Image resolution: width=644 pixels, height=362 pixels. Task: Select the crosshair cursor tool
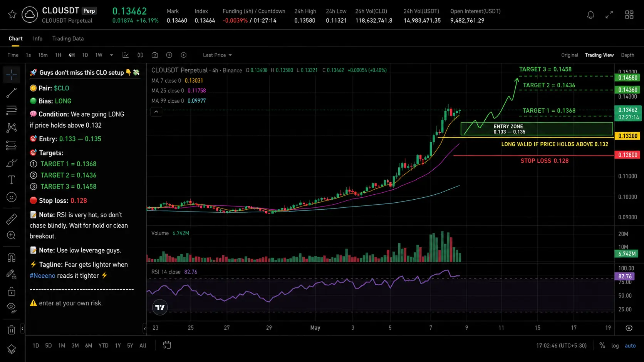click(x=12, y=74)
